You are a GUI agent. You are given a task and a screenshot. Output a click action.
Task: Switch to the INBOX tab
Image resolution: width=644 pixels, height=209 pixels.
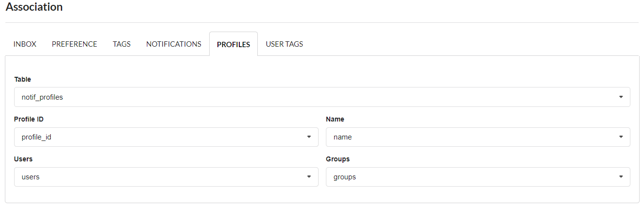coord(25,44)
